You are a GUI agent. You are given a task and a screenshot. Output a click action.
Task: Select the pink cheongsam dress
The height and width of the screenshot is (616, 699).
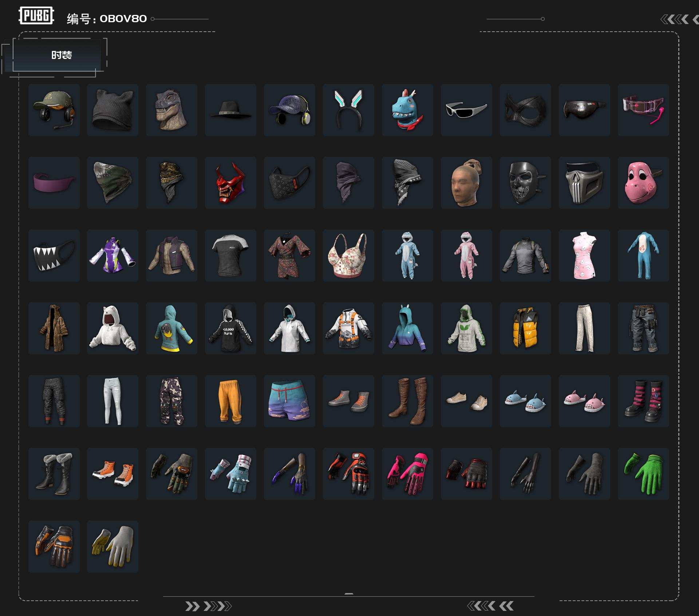pyautogui.click(x=584, y=255)
